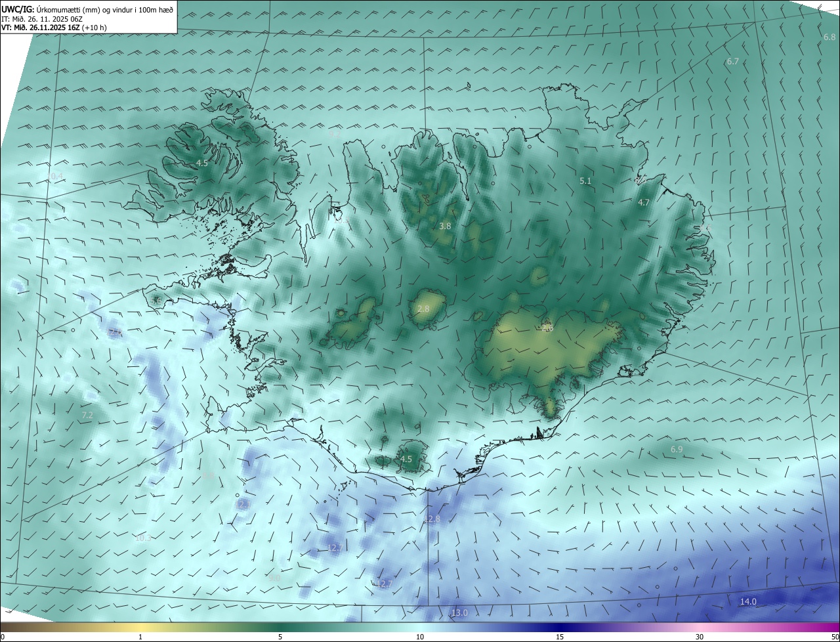Click the 3.8 value label
Screen dimensions: 840x642
445,226
